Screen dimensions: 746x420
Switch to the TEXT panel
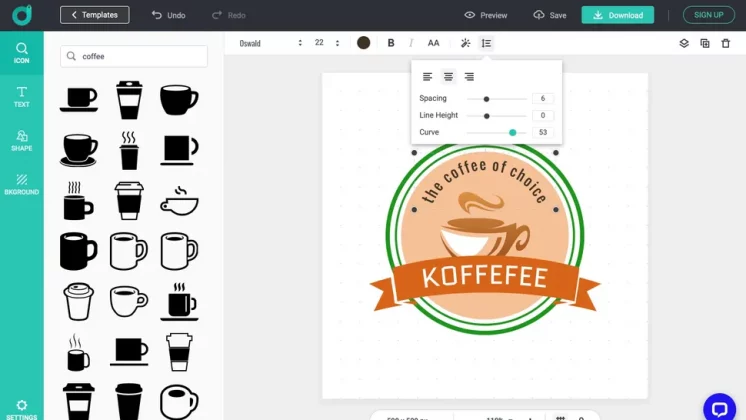coord(21,96)
